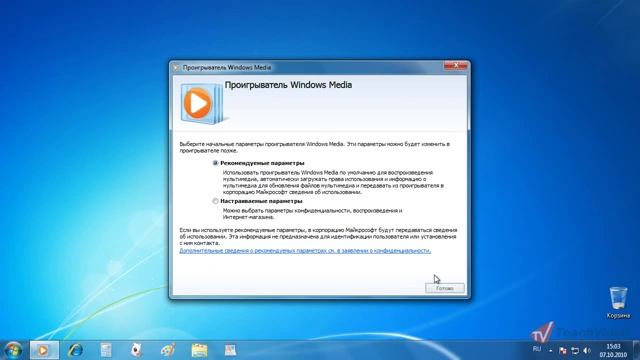Image resolution: width=640 pixels, height=360 pixels.
Task: Click the network tray icon
Action: (x=575, y=351)
